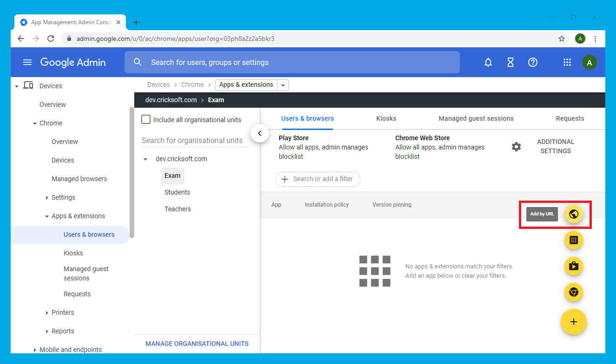The image size is (616, 364).
Task: Click the Add by URL globe button
Action: pos(573,214)
